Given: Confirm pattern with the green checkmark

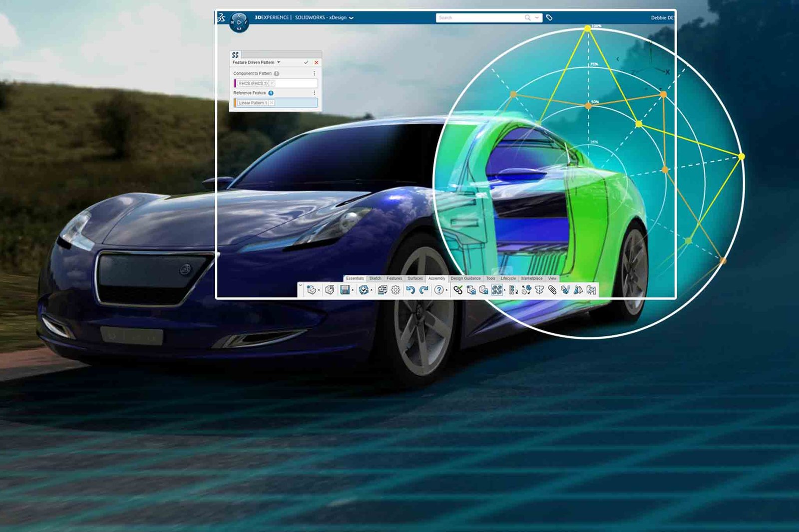Looking at the screenshot, I should click(x=306, y=62).
